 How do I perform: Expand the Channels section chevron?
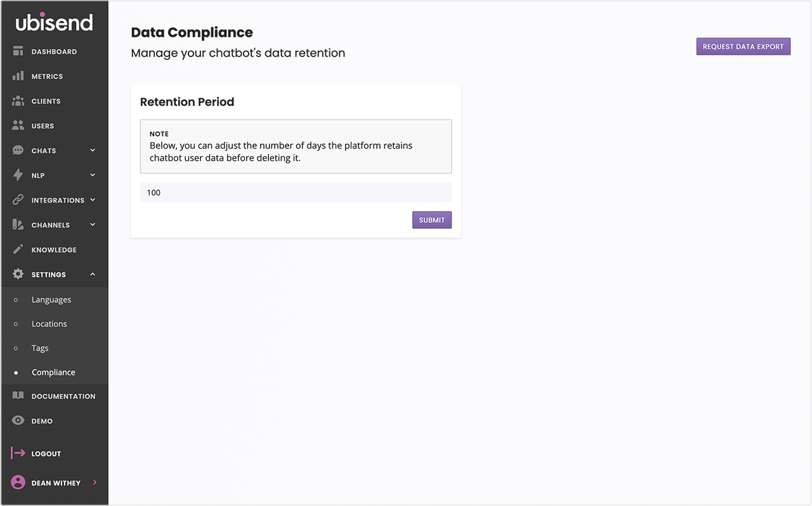[93, 225]
